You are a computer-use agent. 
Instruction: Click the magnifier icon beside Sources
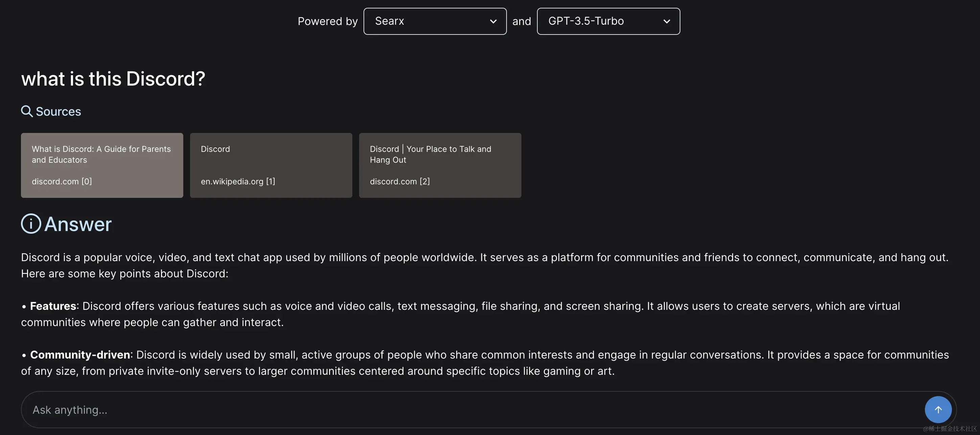27,112
